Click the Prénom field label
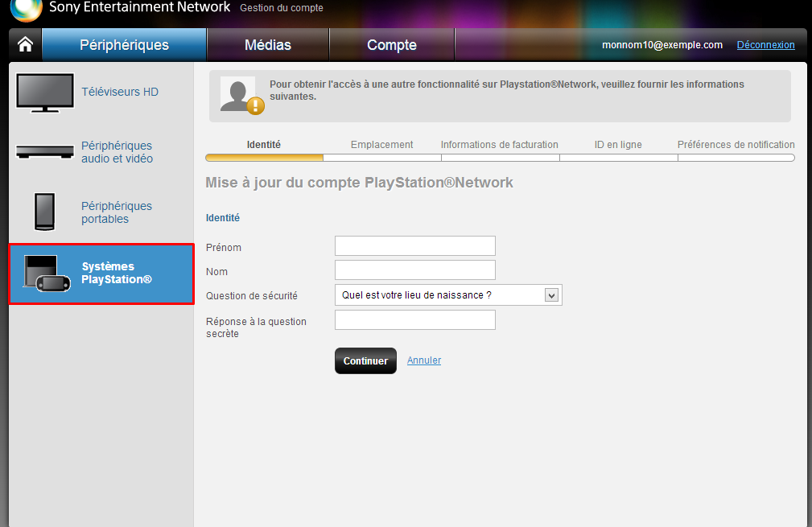 (x=224, y=248)
